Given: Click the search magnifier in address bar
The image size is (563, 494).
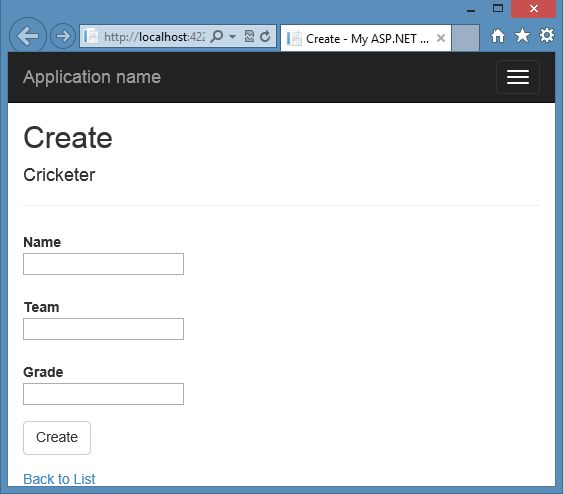Looking at the screenshot, I should pyautogui.click(x=217, y=36).
